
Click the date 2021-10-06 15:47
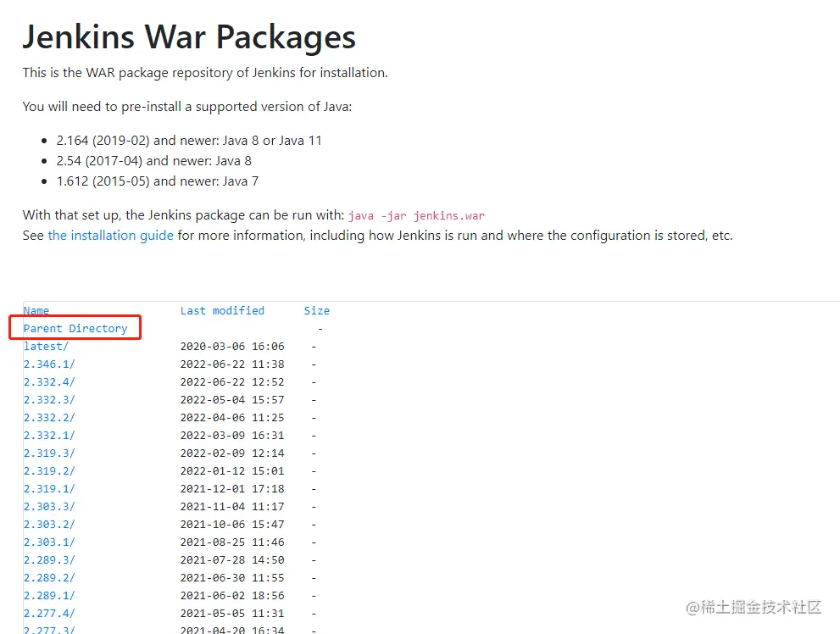(232, 524)
